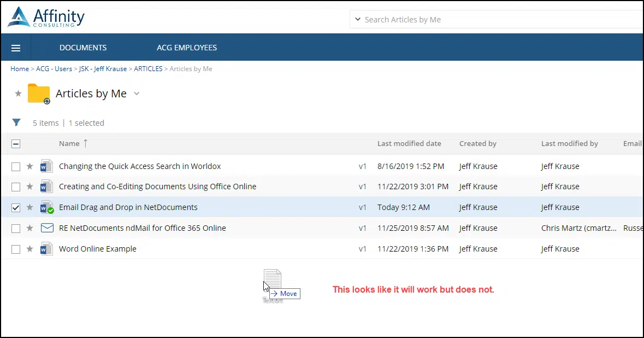This screenshot has height=338, width=644.
Task: Check the Changing the Quick Access Search row
Action: coord(16,166)
